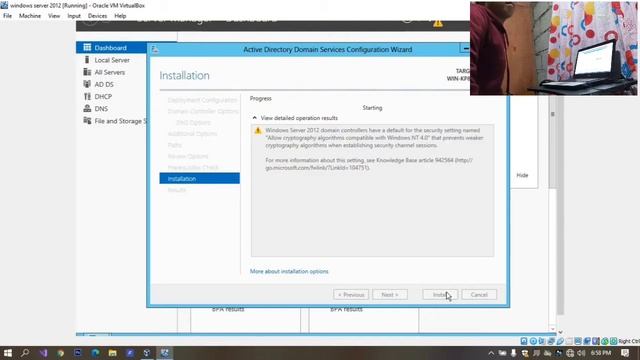Open the VirtualBox Input menu

point(74,16)
